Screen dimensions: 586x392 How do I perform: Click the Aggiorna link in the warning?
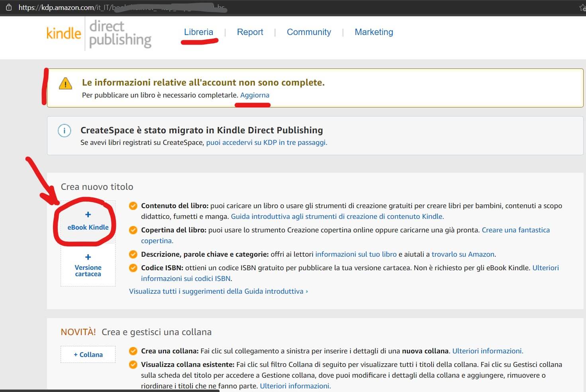click(x=255, y=95)
